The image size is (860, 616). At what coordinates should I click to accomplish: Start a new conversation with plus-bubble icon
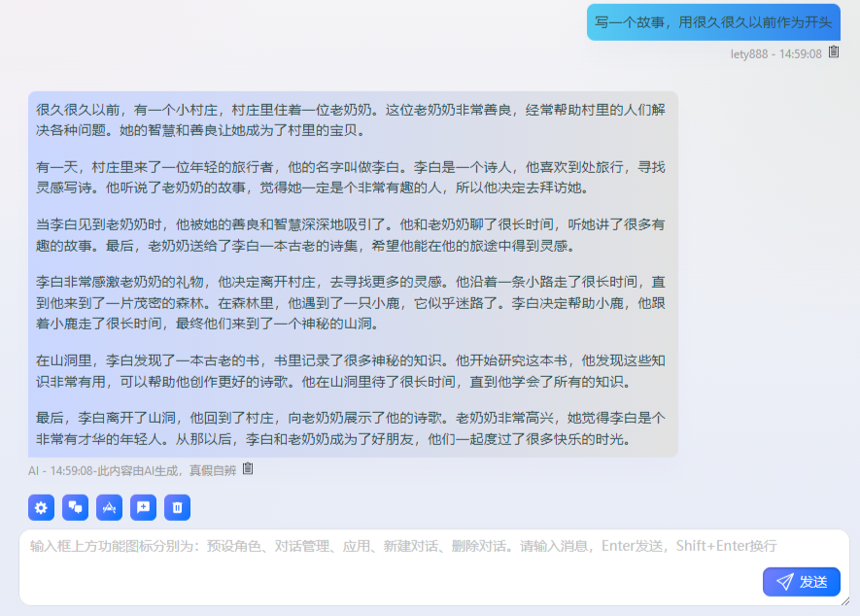(144, 507)
